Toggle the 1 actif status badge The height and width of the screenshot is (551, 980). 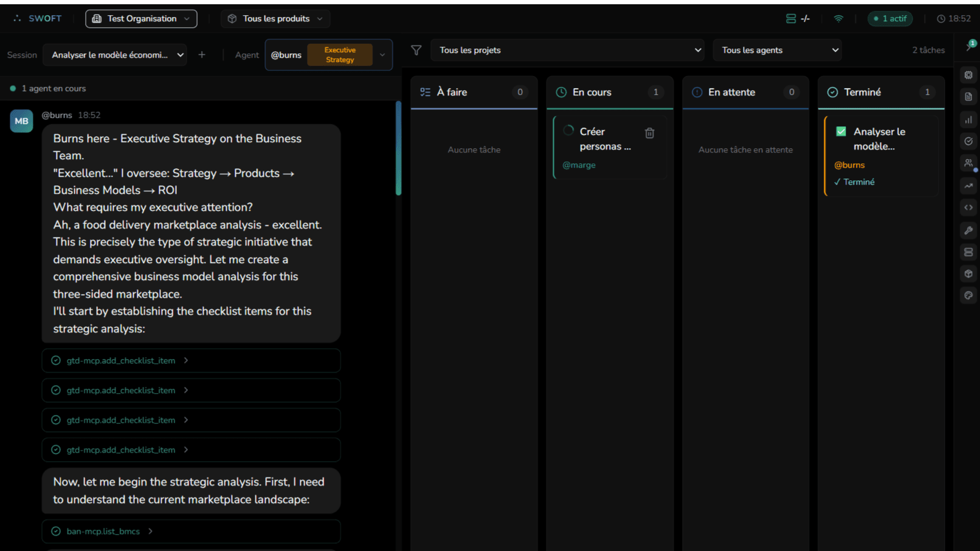(890, 18)
